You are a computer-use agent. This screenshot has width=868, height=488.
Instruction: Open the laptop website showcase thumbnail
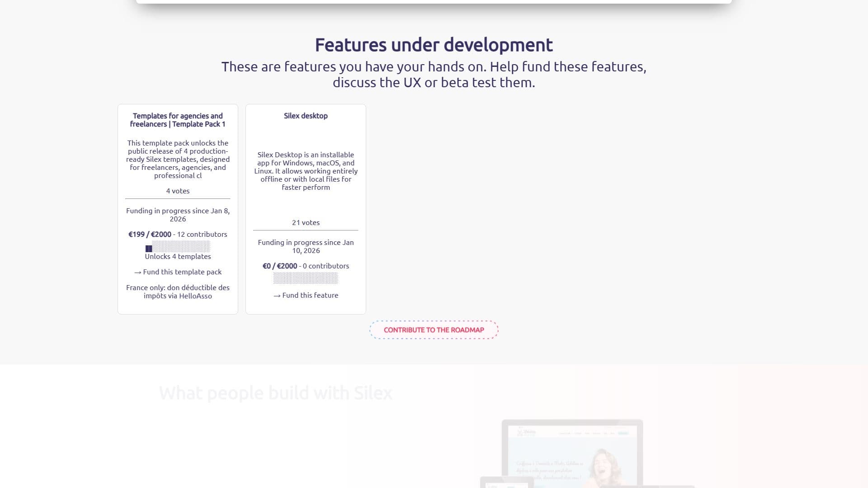click(x=572, y=453)
